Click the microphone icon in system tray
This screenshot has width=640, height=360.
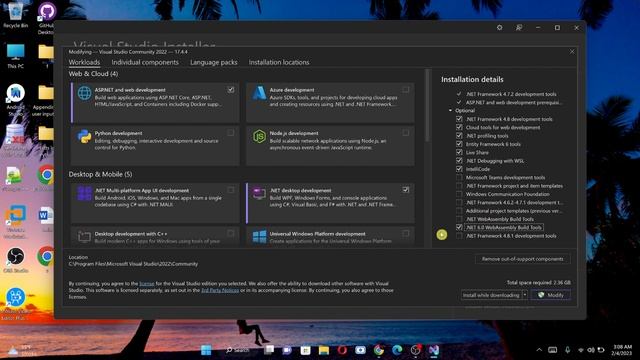[x=567, y=350]
